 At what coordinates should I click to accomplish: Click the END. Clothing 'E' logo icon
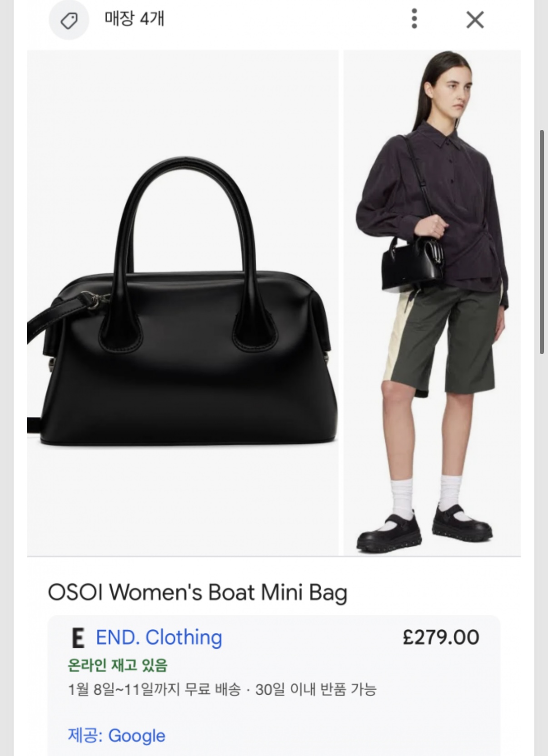[78, 638]
